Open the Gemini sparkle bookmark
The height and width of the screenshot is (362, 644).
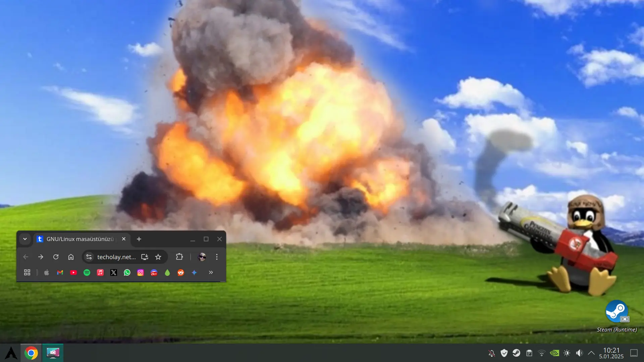(x=194, y=273)
